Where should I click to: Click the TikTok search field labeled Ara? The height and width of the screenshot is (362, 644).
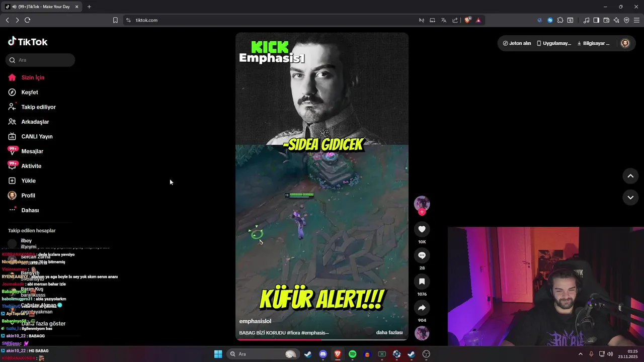[40, 60]
